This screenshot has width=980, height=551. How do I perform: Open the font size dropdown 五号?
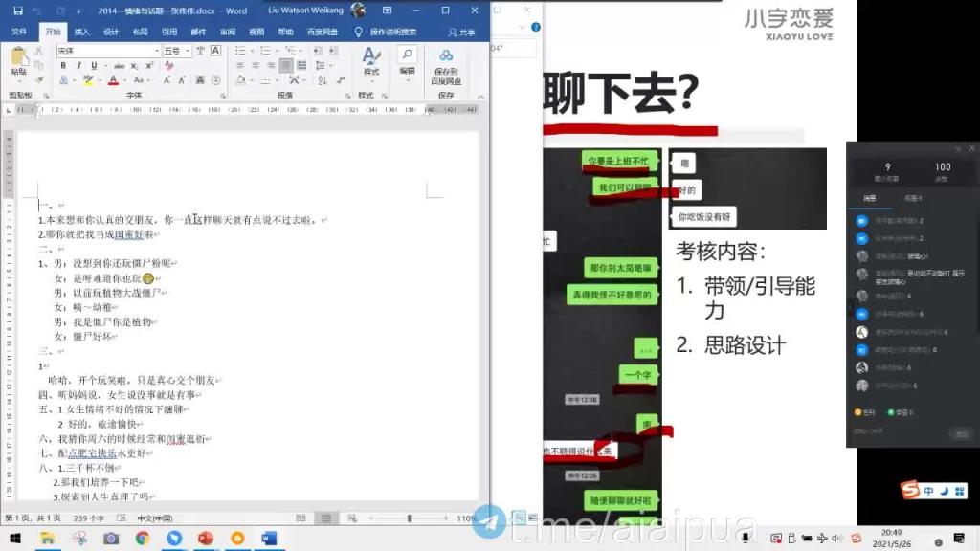(x=176, y=51)
